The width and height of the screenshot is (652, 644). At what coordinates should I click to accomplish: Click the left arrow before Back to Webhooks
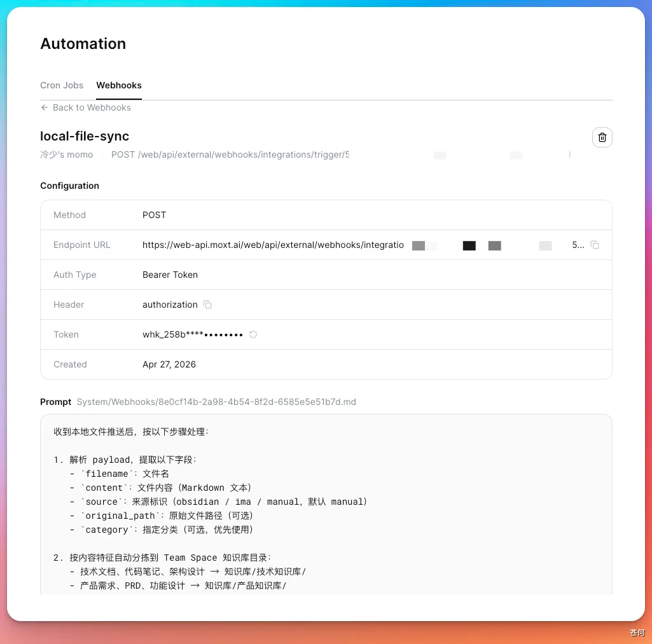click(45, 107)
